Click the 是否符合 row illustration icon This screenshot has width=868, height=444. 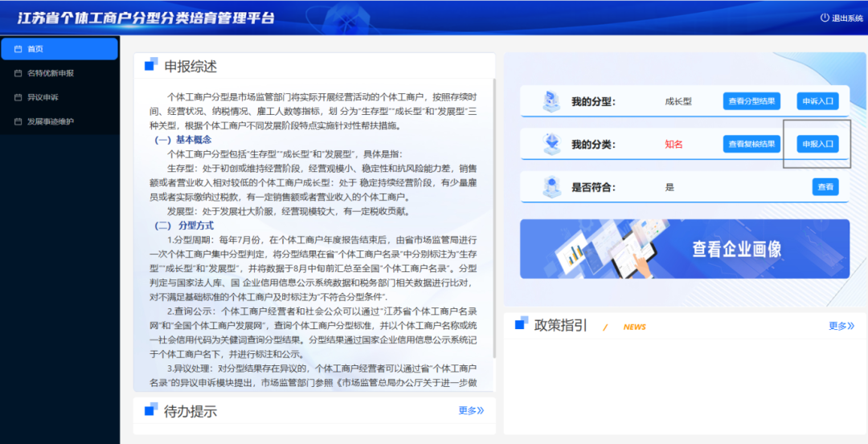pos(552,187)
